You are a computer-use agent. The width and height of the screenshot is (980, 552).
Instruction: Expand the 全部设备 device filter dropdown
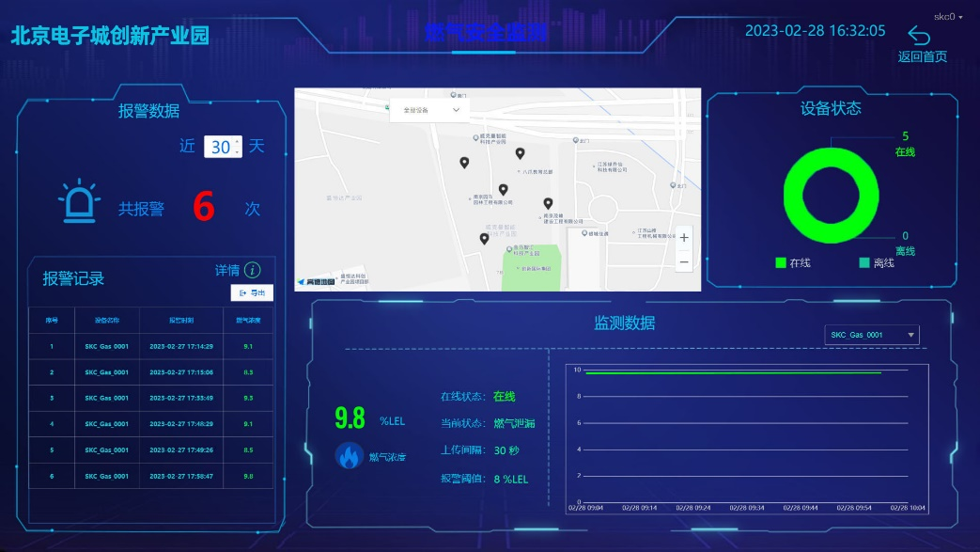coord(428,110)
